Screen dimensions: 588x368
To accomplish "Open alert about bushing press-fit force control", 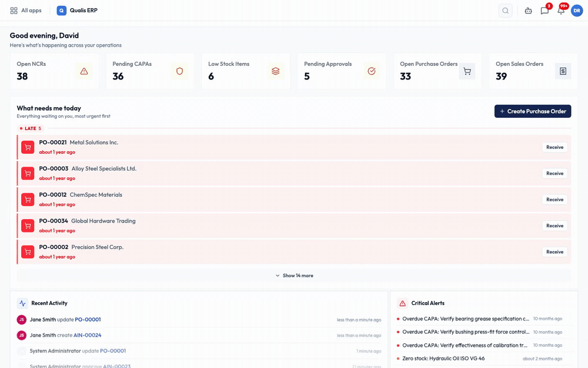I will (x=466, y=332).
